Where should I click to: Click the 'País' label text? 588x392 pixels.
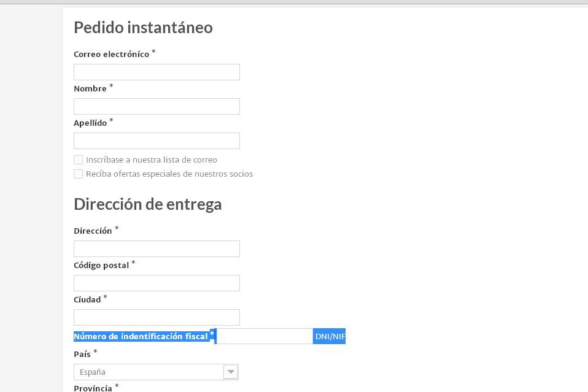click(82, 354)
